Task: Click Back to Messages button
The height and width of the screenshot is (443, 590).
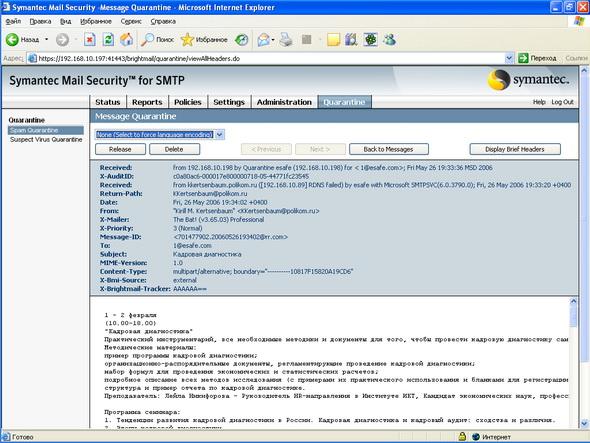Action: pyautogui.click(x=388, y=149)
